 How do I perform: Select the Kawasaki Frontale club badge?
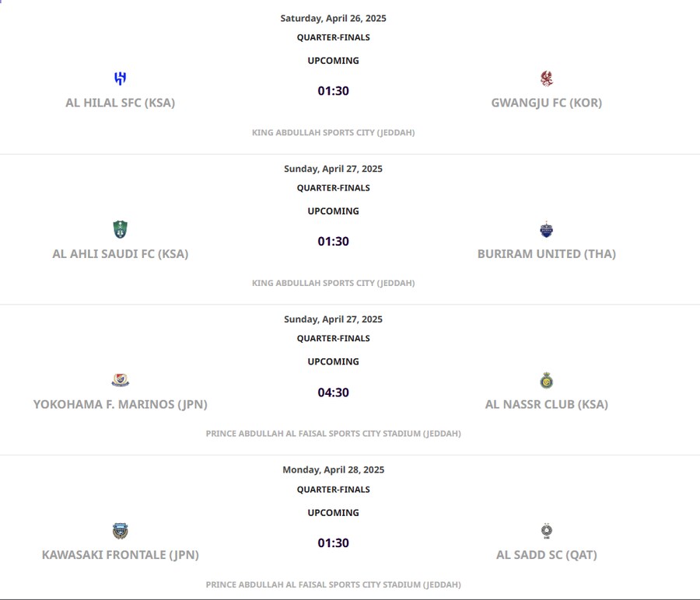tap(119, 531)
